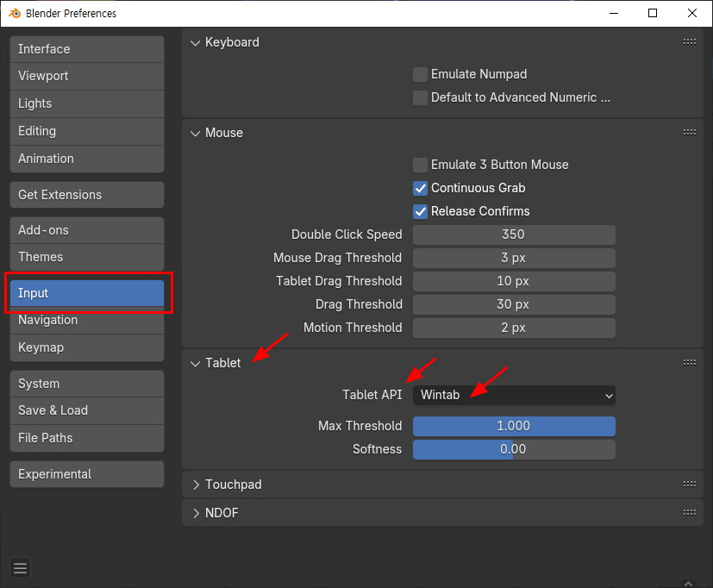Collapse the Tablet panel

click(x=195, y=363)
